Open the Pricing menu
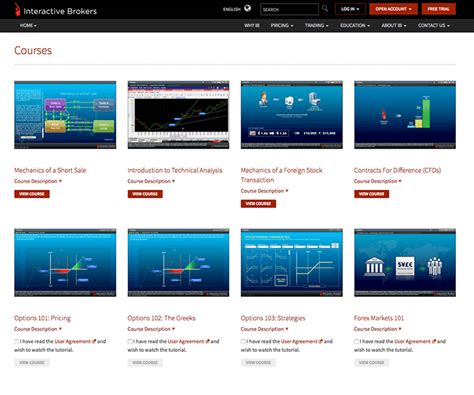The width and height of the screenshot is (474, 395). point(282,25)
